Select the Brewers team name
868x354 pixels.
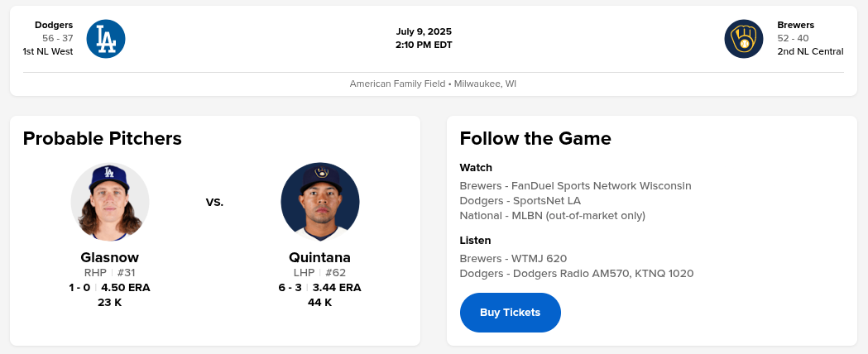(x=796, y=25)
